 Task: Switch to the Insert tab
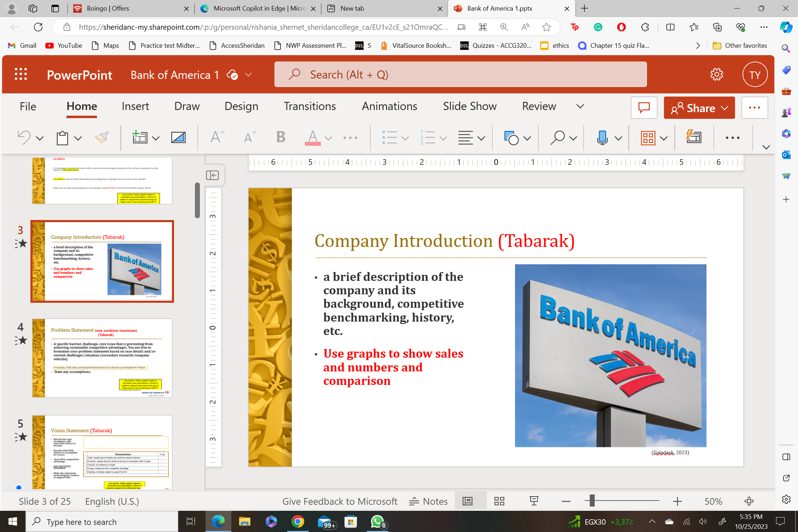135,106
